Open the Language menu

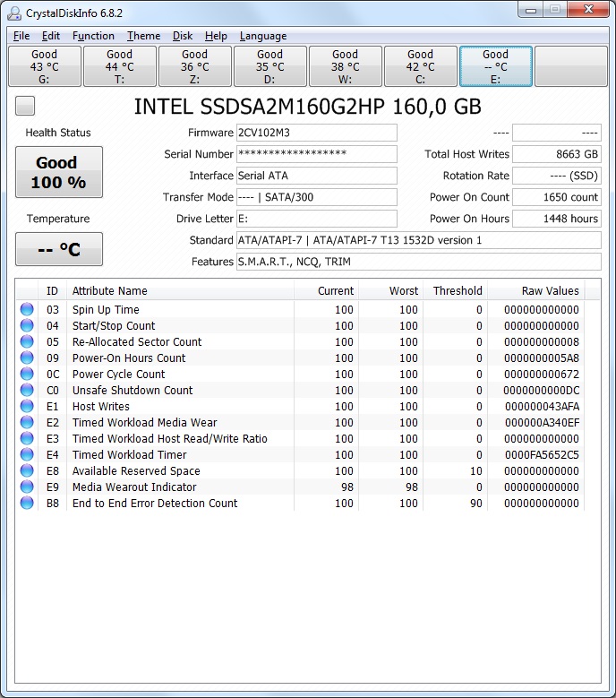click(263, 36)
